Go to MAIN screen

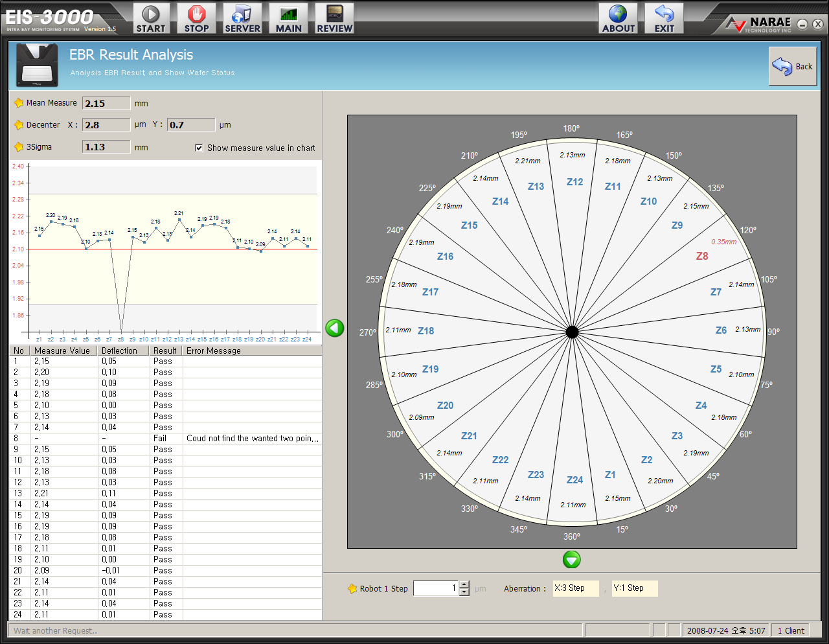[288, 18]
